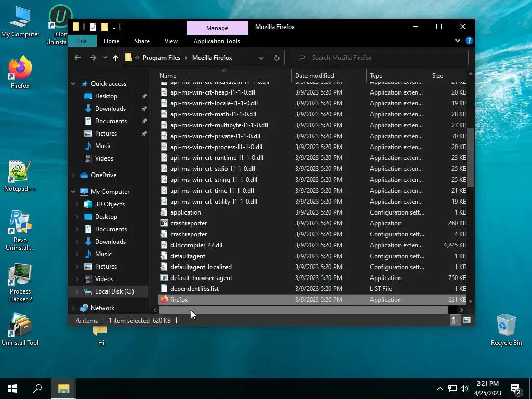The width and height of the screenshot is (532, 399).
Task: Sort by Name column header
Action: click(224, 76)
